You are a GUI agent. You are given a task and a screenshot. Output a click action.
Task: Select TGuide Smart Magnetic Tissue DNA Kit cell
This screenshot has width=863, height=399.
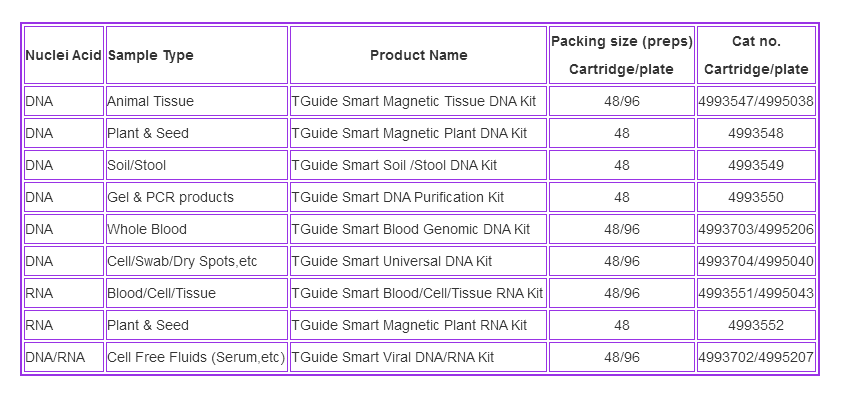point(418,101)
